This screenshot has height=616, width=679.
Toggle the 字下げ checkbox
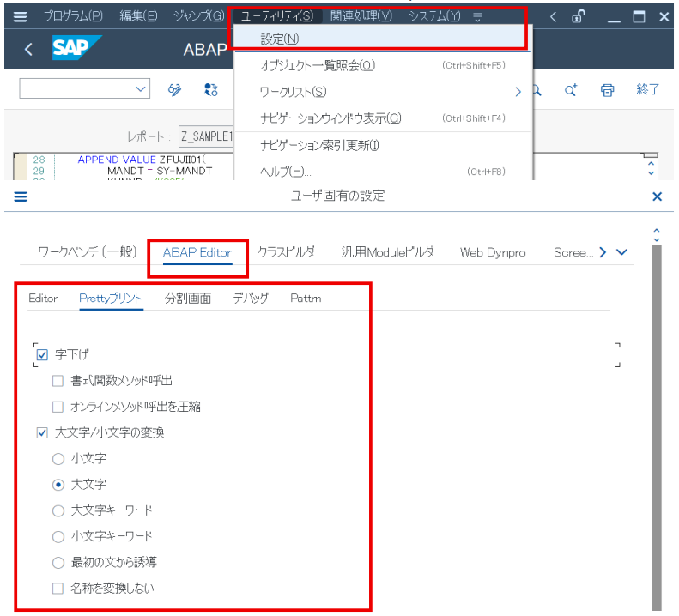42,355
